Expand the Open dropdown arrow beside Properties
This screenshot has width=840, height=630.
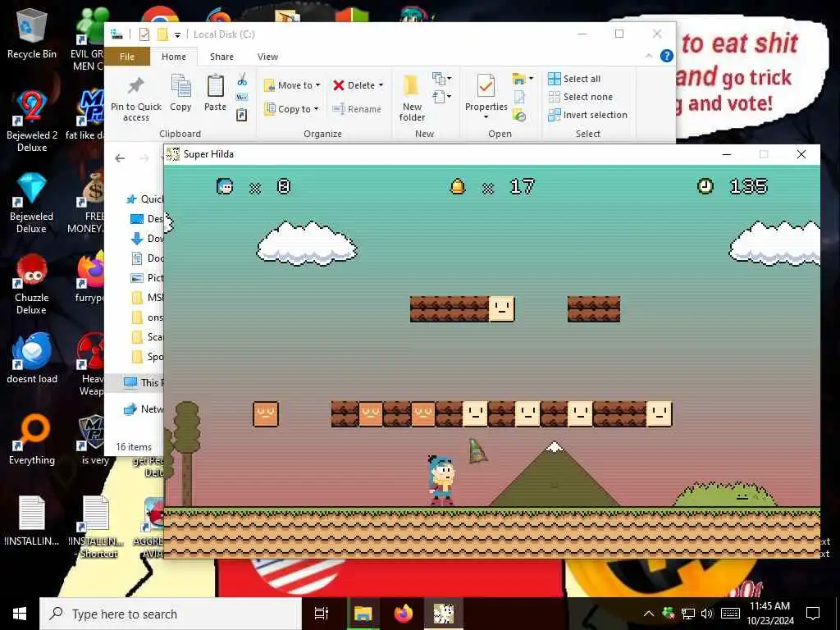(486, 117)
